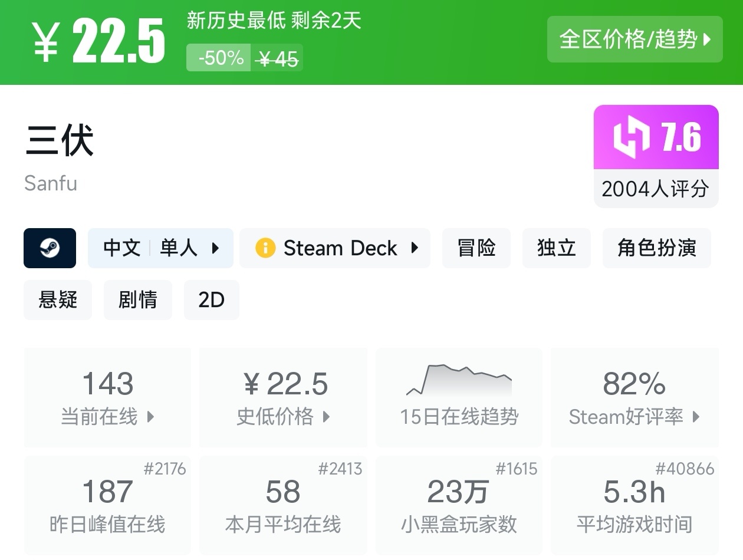Select the 剧情 tag
The image size is (743, 560).
click(x=137, y=300)
